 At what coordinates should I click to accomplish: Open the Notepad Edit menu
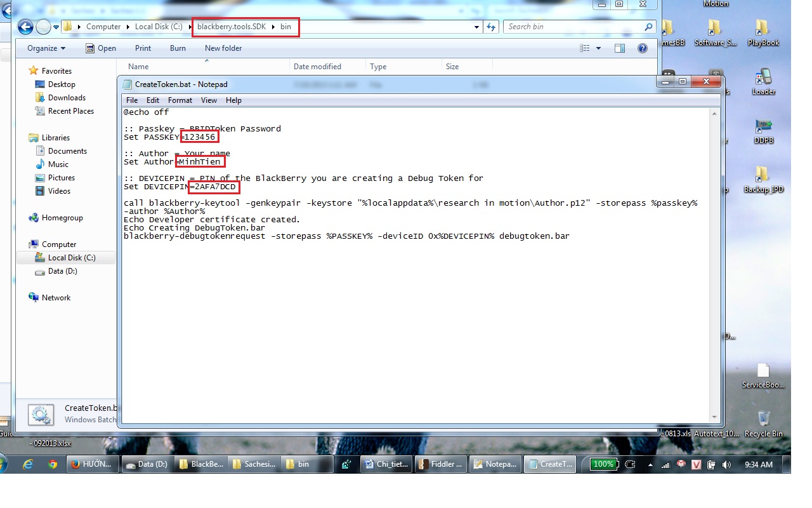click(153, 100)
